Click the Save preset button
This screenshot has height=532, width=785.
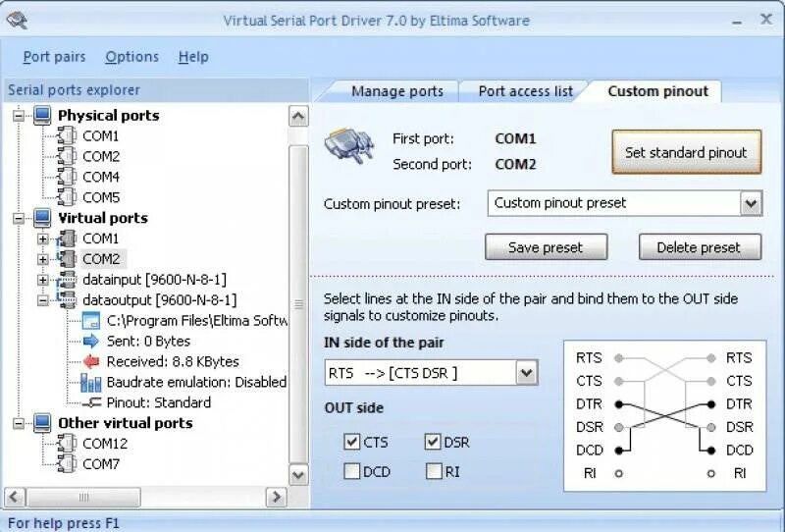(x=546, y=247)
